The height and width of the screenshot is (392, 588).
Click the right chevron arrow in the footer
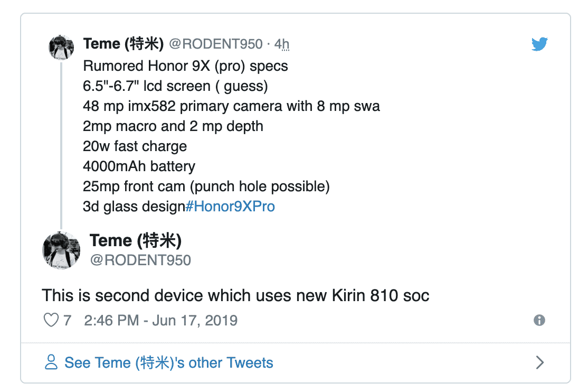[x=539, y=362]
